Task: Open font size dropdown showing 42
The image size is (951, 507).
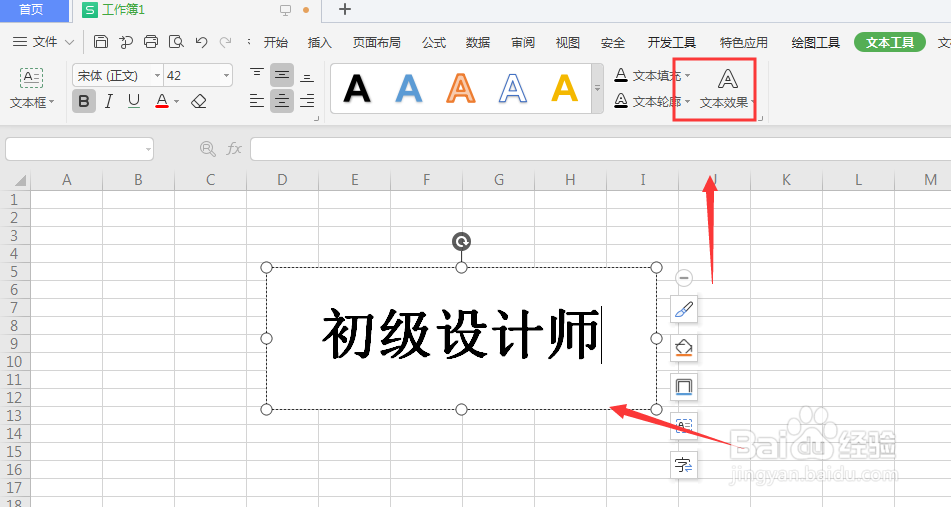Action: [226, 75]
